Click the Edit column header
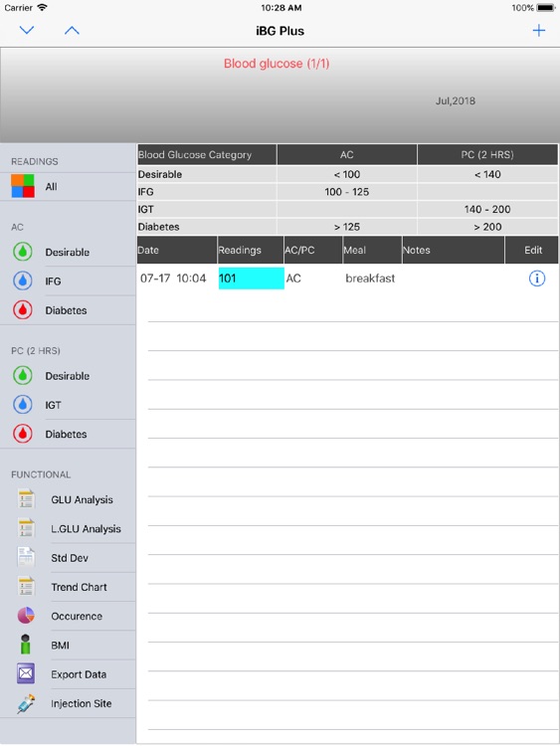Viewport: 560px width, 746px height. pos(532,251)
